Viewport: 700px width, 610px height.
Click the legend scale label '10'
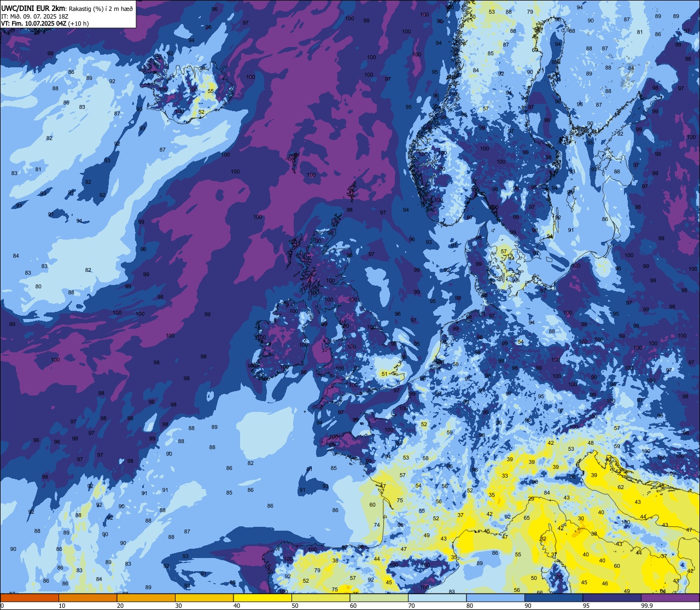pos(62,606)
